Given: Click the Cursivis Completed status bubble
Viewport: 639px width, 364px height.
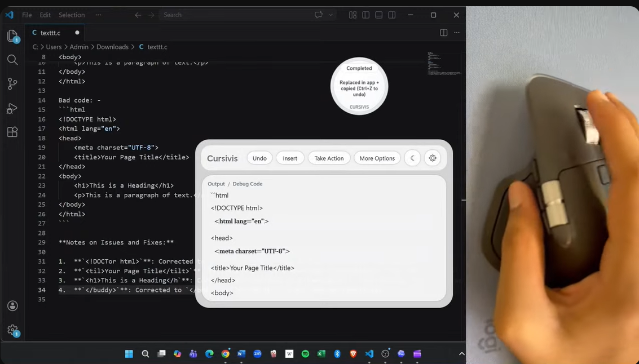Looking at the screenshot, I should click(x=359, y=86).
